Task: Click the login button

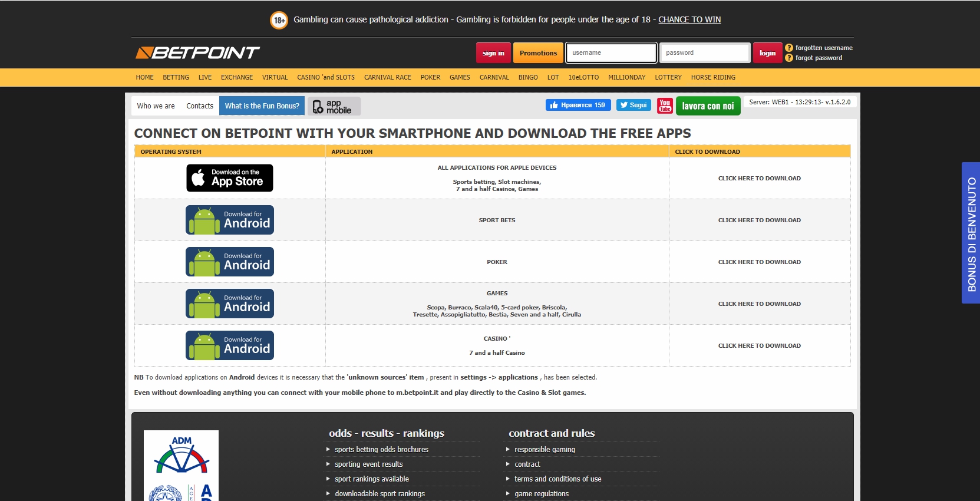Action: click(x=767, y=53)
